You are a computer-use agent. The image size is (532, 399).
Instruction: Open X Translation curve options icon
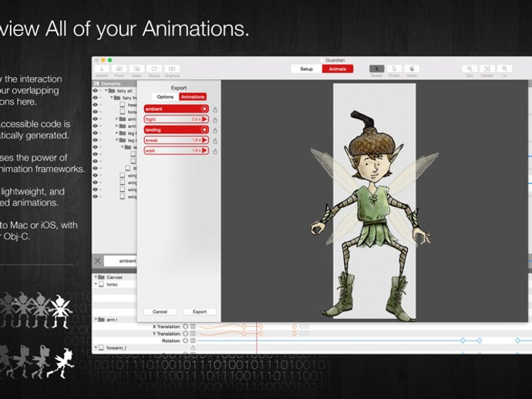[193, 327]
